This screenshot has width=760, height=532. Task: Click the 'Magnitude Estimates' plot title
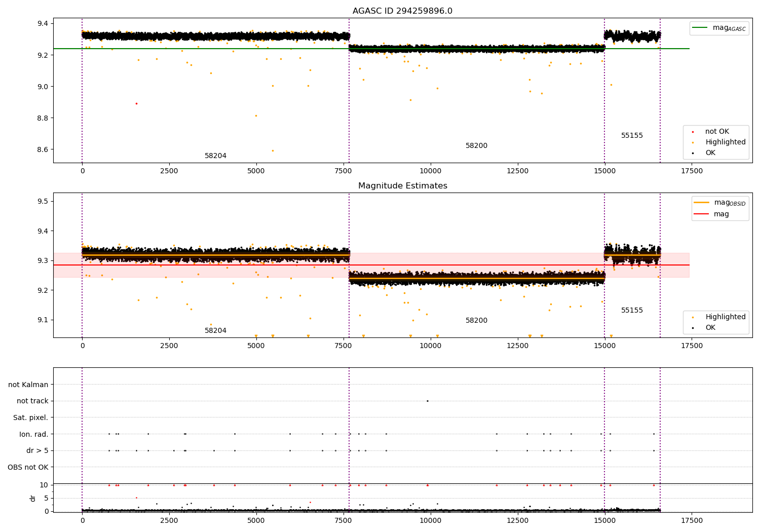402,186
